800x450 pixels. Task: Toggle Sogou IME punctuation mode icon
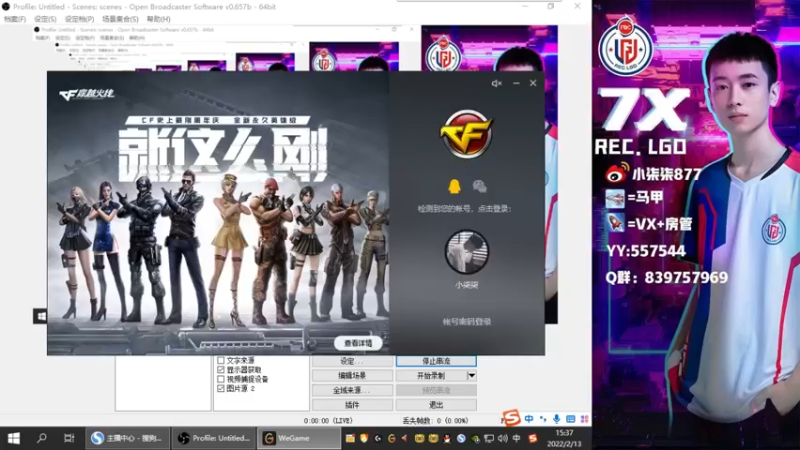[x=543, y=419]
